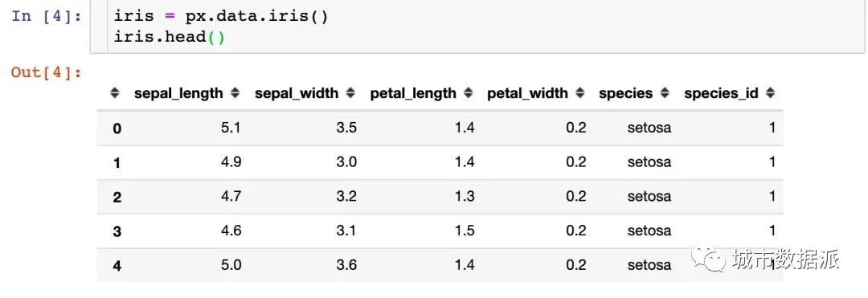Select the species column header text
The width and height of the screenshot is (868, 298).
click(x=625, y=94)
